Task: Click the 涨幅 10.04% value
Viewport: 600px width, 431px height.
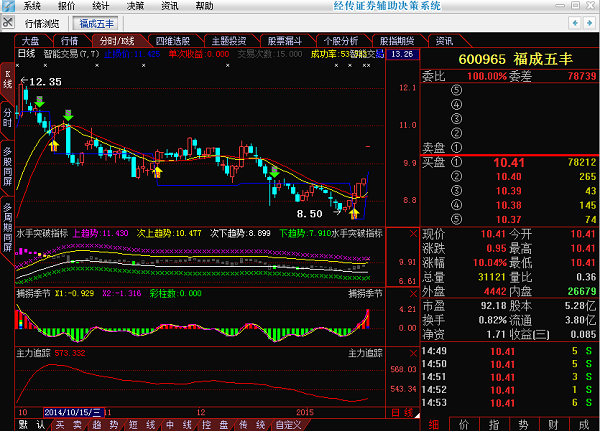Action: (x=490, y=263)
